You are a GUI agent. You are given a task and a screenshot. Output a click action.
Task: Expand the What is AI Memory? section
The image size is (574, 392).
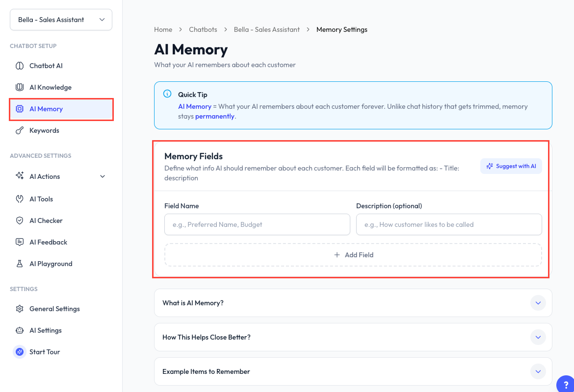pos(353,303)
